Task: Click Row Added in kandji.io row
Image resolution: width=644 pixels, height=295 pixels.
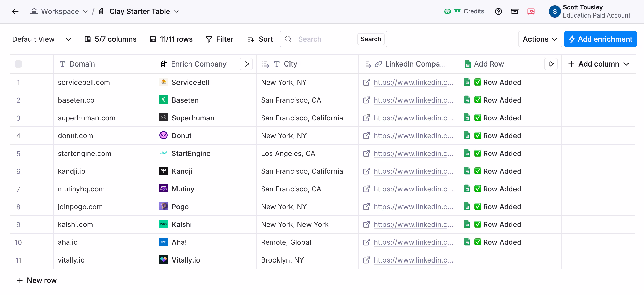Action: 502,171
